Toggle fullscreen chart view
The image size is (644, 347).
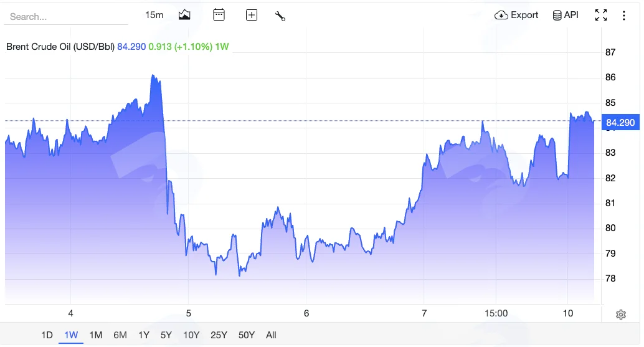601,15
